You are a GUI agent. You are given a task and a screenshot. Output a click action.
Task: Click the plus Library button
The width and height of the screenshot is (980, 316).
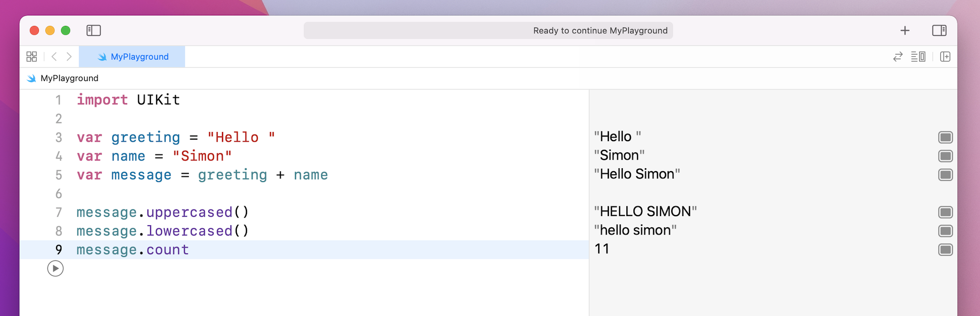[x=905, y=31]
